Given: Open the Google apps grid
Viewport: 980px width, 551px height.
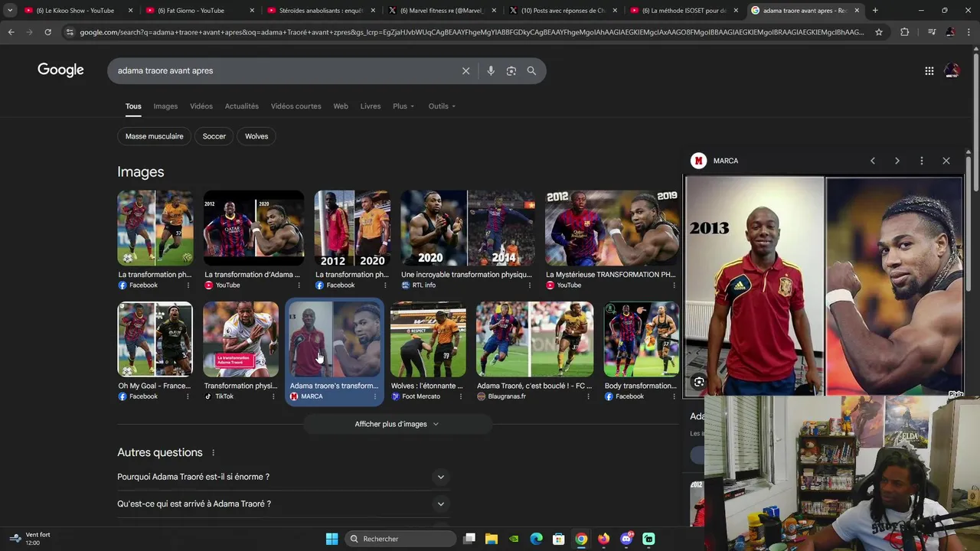Looking at the screenshot, I should [929, 70].
